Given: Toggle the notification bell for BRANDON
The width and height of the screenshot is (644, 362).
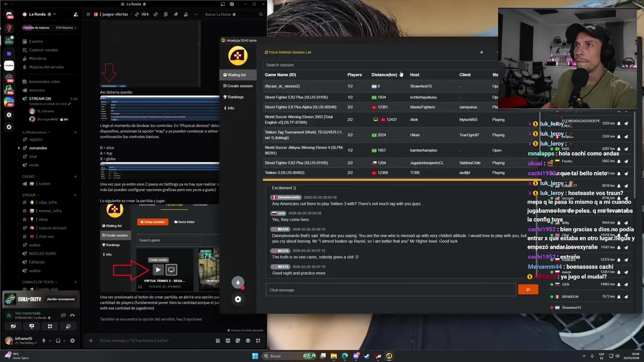Looking at the screenshot, I should point(619,297).
